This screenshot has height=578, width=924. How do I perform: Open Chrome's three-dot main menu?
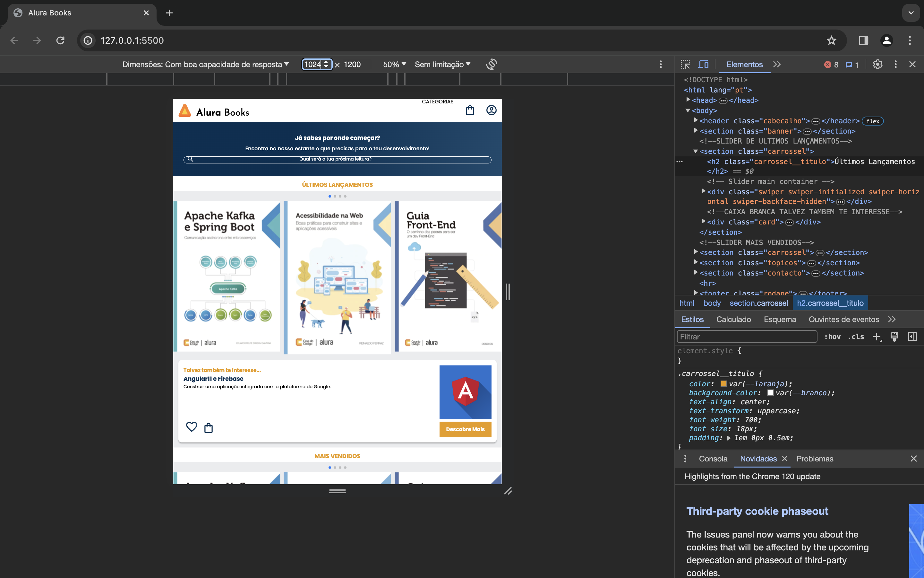click(910, 40)
